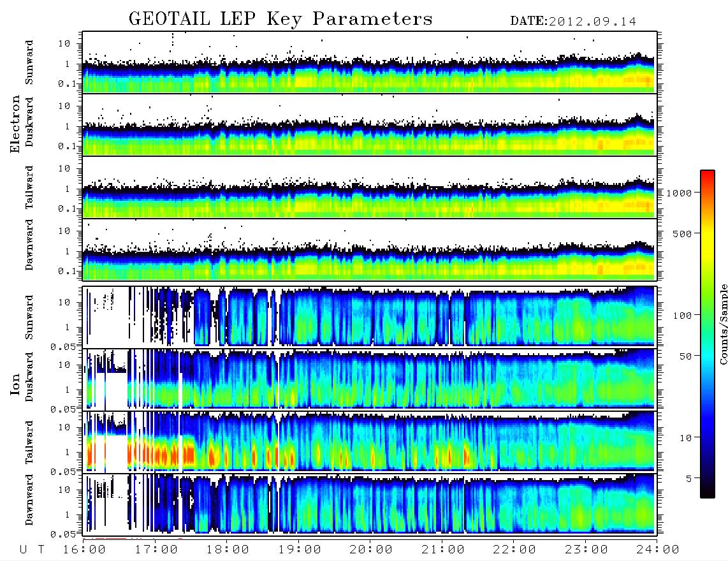
Task: Click the 0.1 tick of Electron Sunward
Action: click(x=67, y=84)
